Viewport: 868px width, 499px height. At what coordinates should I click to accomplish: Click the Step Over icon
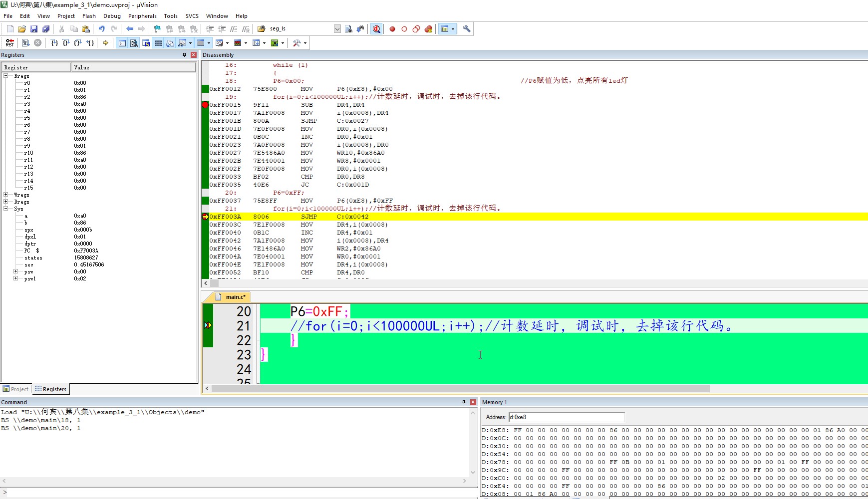[x=66, y=43]
